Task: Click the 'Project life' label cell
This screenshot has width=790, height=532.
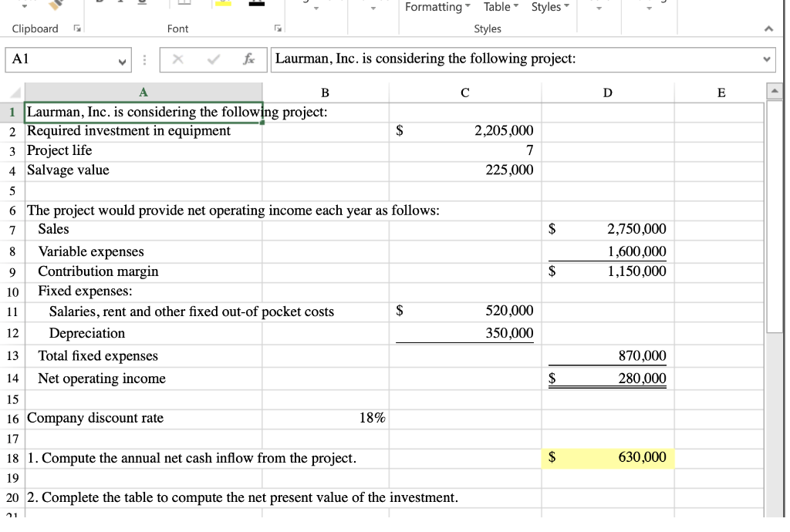Action: 143,151
